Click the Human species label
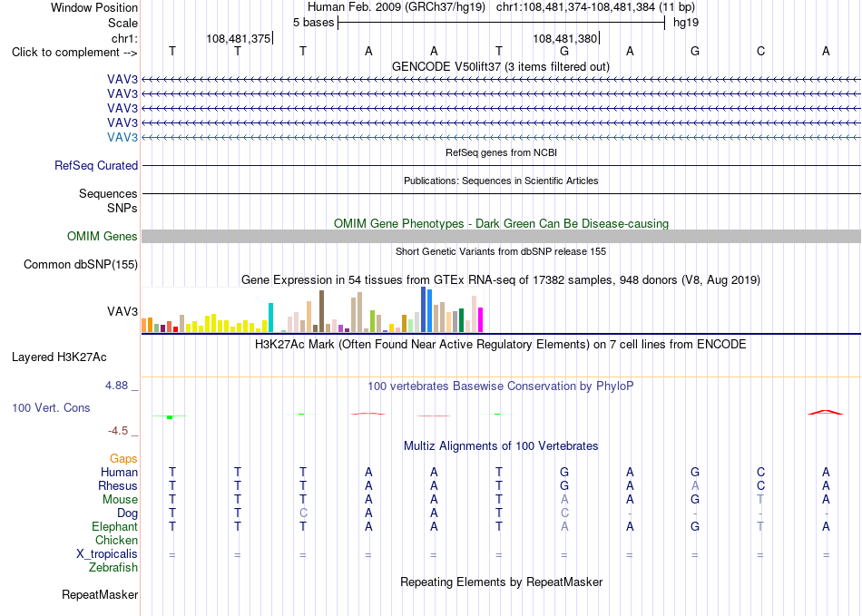Viewport: 862px width, 616px height. coord(119,472)
